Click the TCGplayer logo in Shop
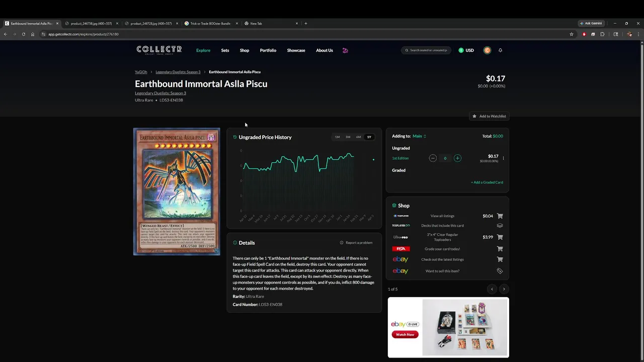The image size is (644, 362). pyautogui.click(x=401, y=216)
